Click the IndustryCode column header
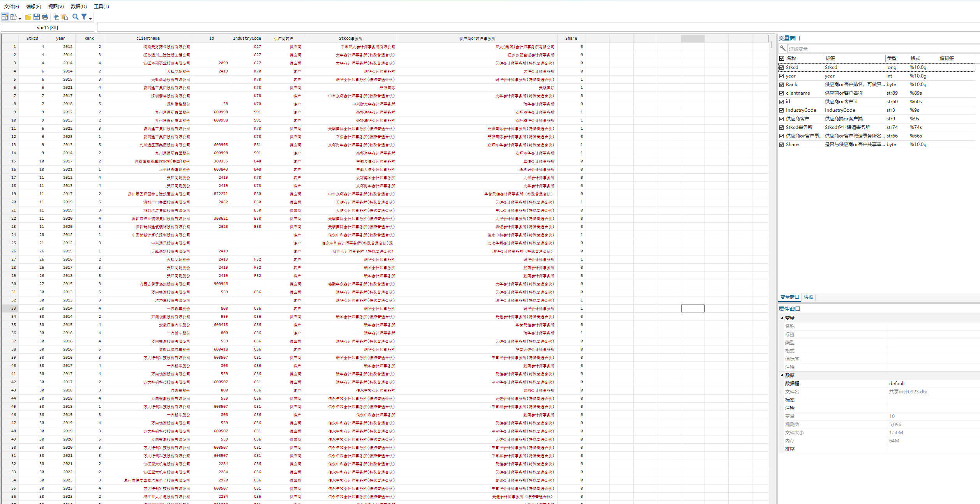 (247, 38)
